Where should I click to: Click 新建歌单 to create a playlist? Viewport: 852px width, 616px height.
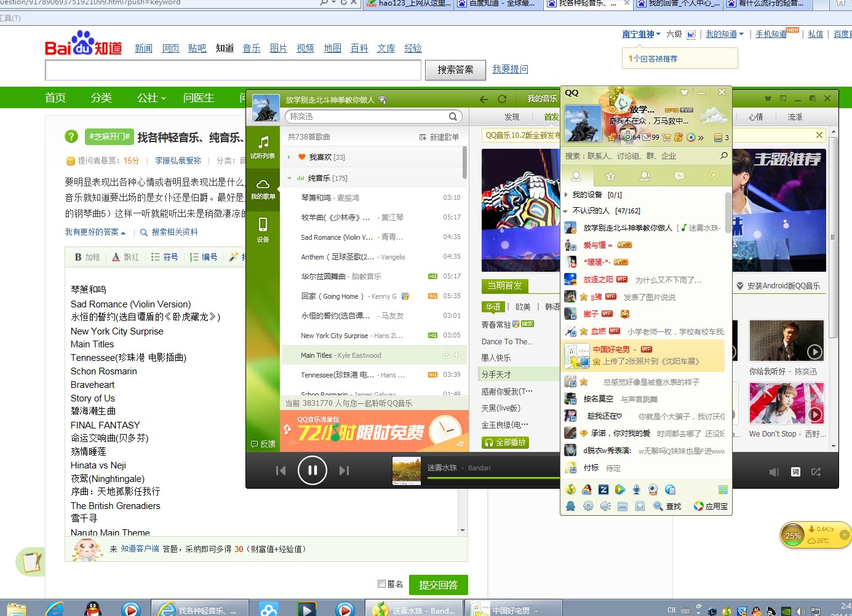click(439, 137)
